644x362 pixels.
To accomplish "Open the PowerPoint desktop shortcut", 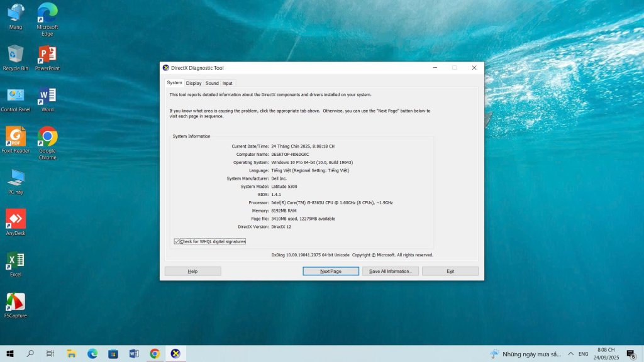I will pos(47,55).
